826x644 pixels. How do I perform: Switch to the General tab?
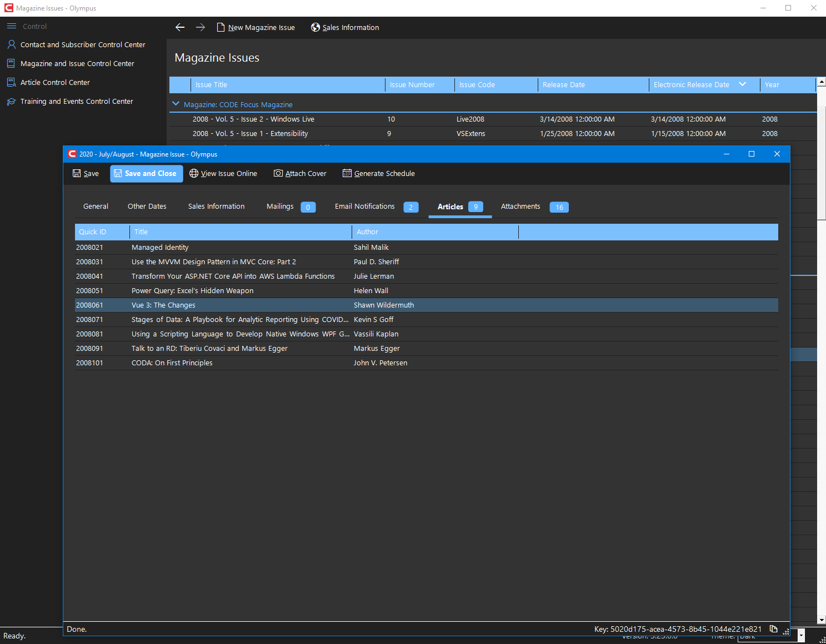coord(96,207)
